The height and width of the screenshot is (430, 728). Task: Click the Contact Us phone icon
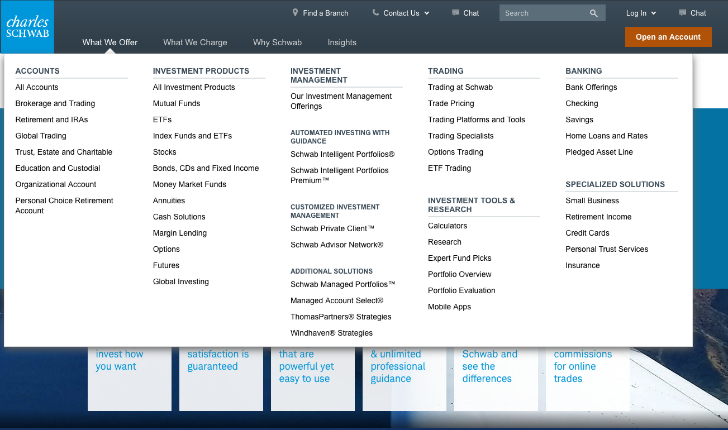pyautogui.click(x=375, y=13)
